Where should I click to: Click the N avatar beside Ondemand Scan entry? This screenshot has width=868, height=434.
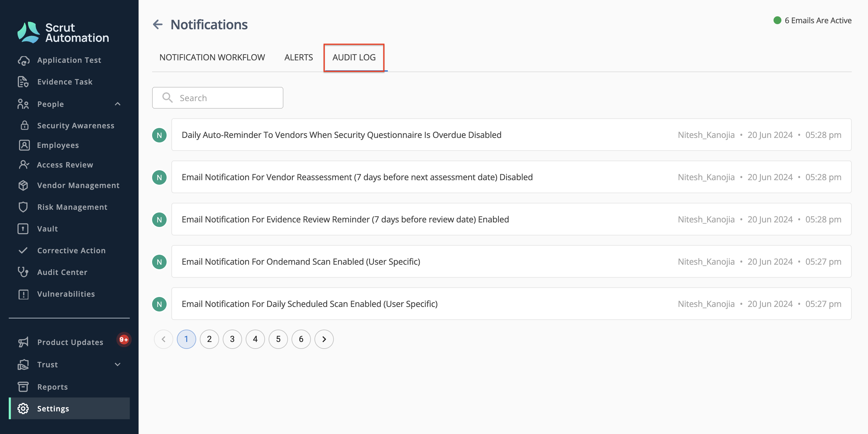click(x=159, y=262)
